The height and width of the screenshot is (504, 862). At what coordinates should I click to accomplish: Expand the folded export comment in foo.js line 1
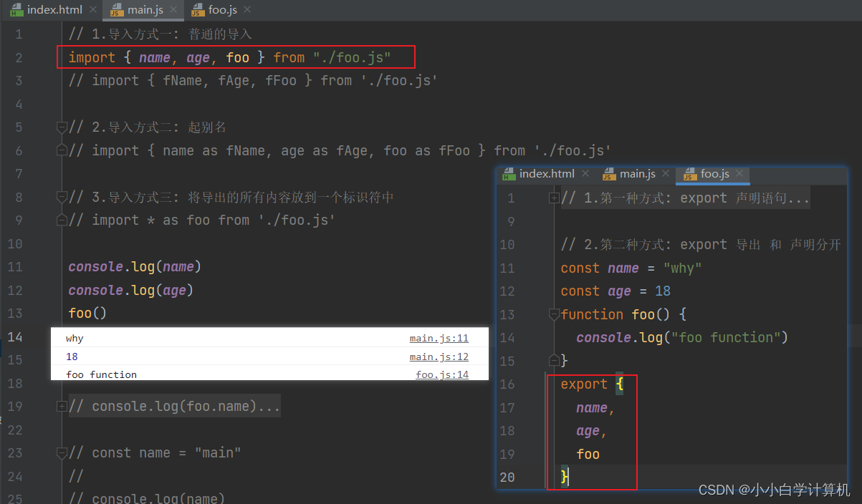[554, 198]
